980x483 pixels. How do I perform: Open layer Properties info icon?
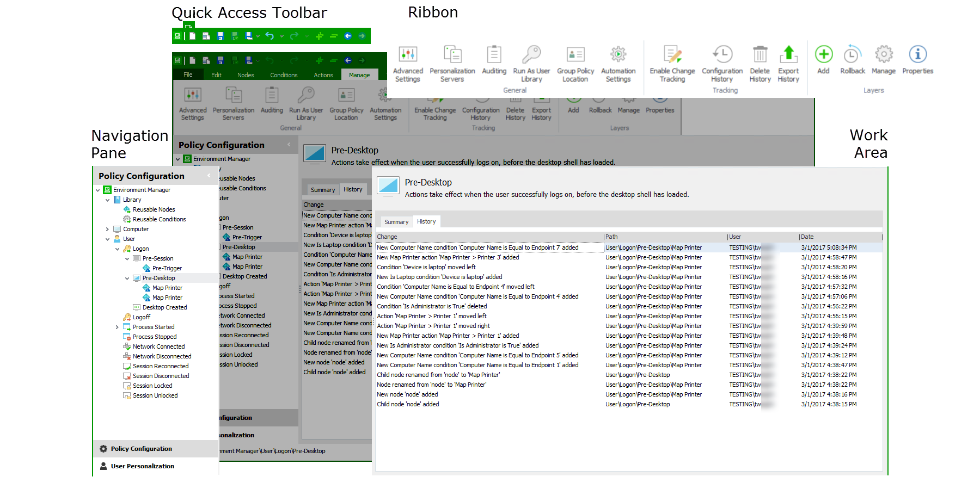917,55
